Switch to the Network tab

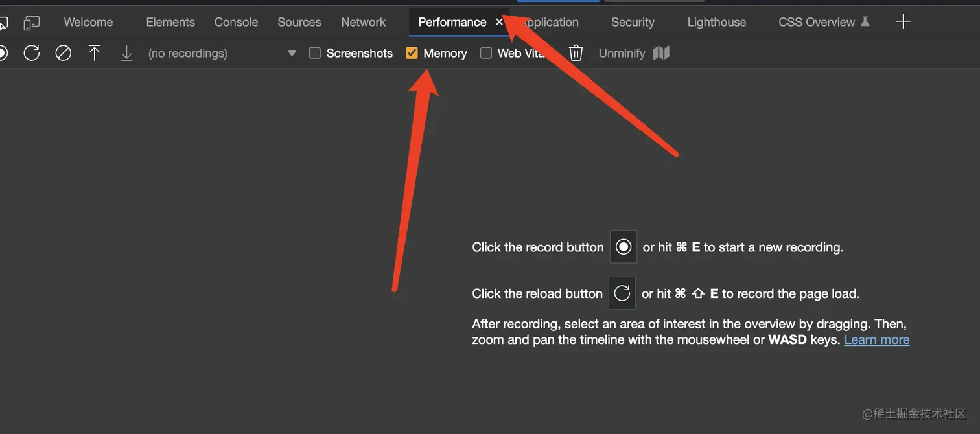[x=363, y=22]
